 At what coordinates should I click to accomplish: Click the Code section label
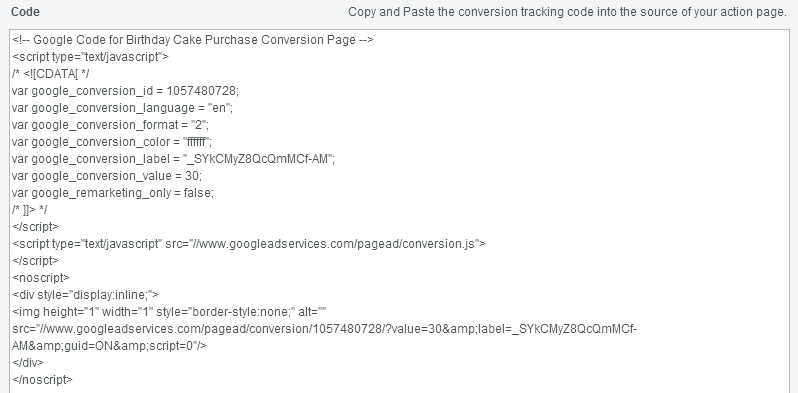pyautogui.click(x=25, y=12)
